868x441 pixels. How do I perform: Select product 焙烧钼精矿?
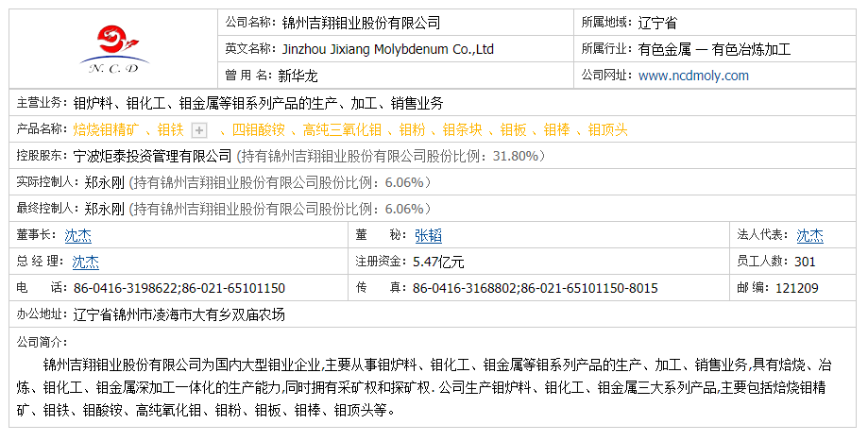107,130
